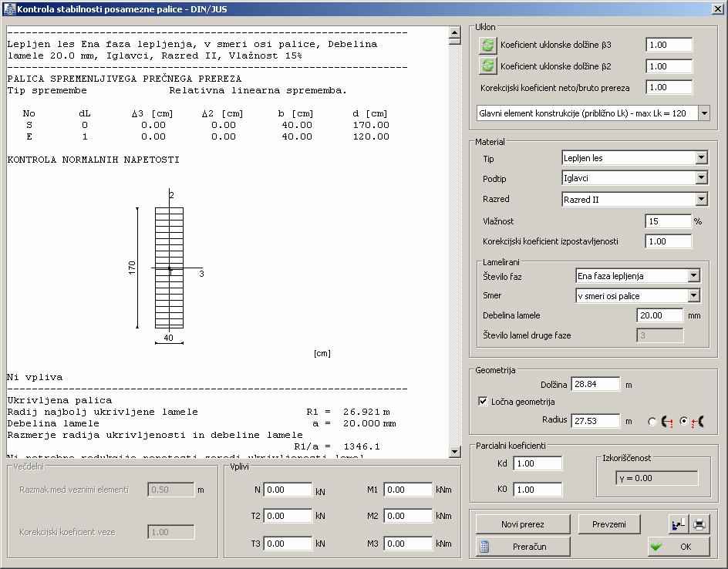
Task: Click the Korekcijski koeficient veze field
Action: 171,532
